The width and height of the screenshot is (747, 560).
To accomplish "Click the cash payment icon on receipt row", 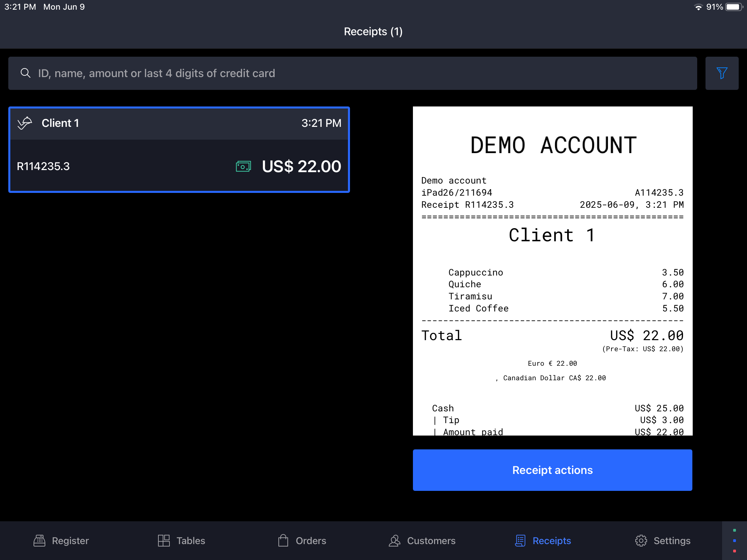I will [243, 167].
